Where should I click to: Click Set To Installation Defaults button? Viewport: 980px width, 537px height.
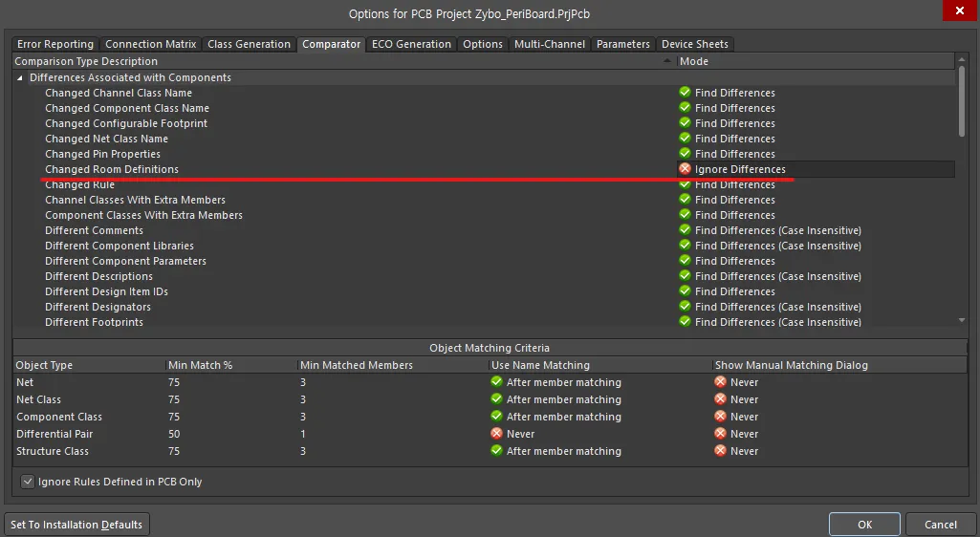coord(76,525)
